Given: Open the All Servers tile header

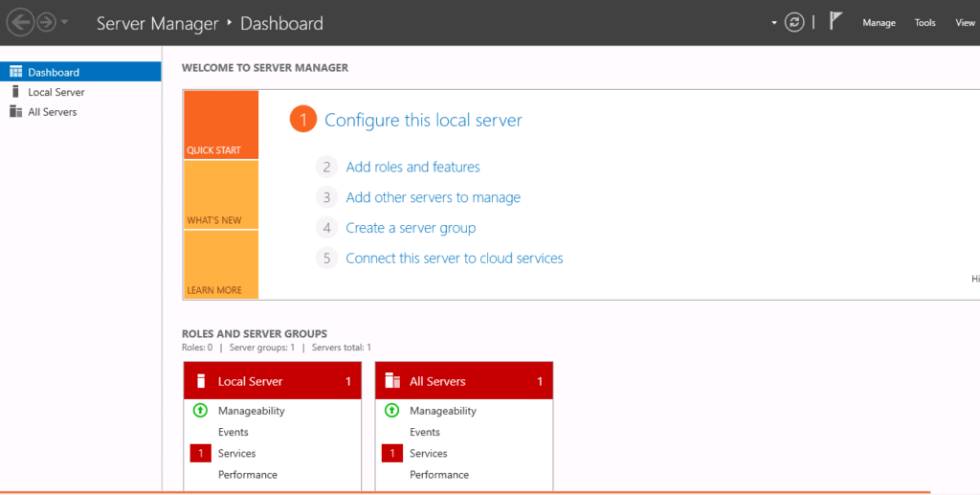Looking at the screenshot, I should pyautogui.click(x=464, y=381).
